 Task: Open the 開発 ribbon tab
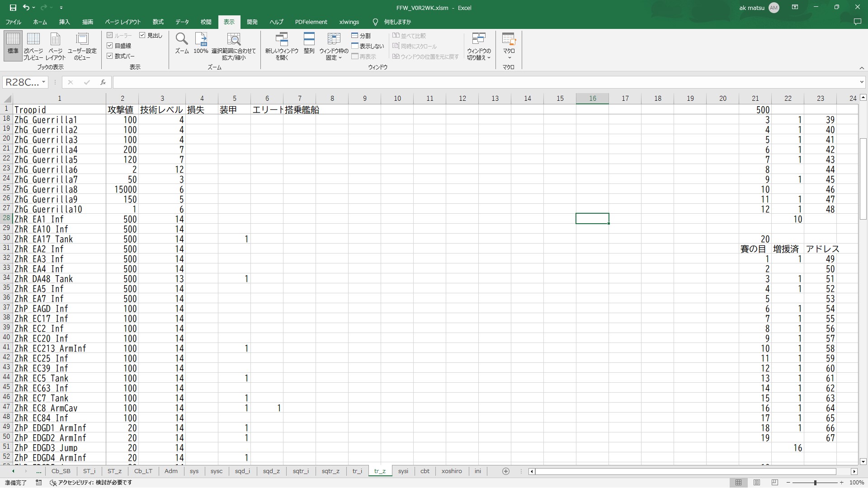252,22
